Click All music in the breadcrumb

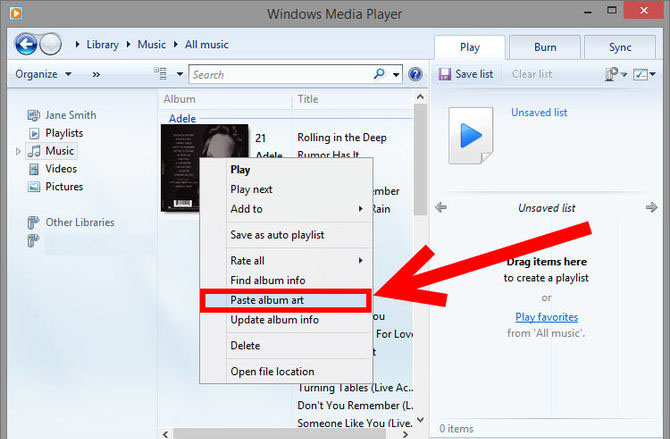pos(206,44)
